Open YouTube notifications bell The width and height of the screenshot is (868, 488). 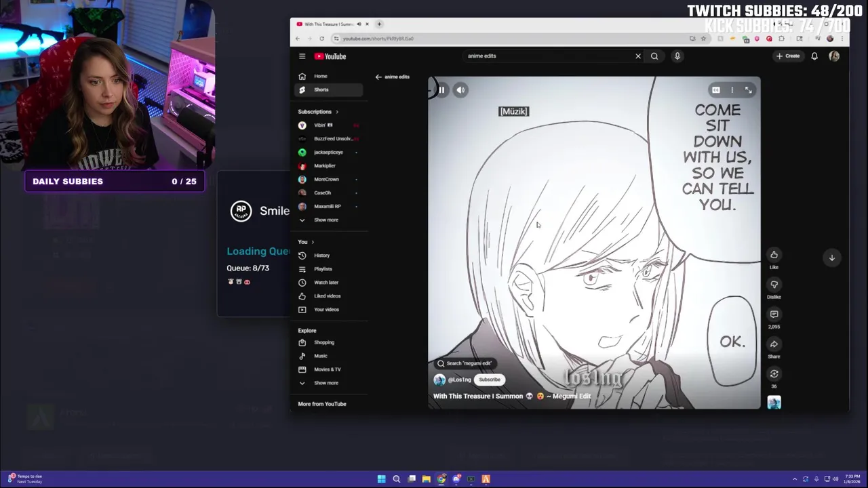pos(814,56)
